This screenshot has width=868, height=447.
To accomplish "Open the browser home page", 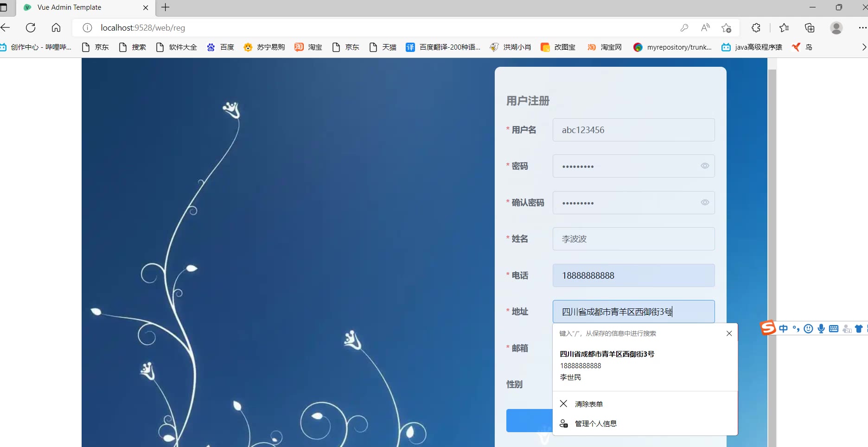I will tap(56, 28).
